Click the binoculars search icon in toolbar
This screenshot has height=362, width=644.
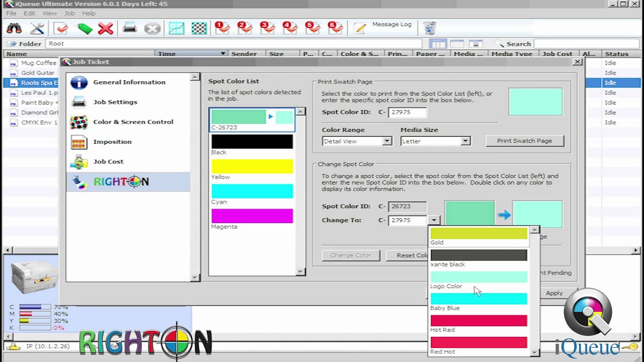14,28
